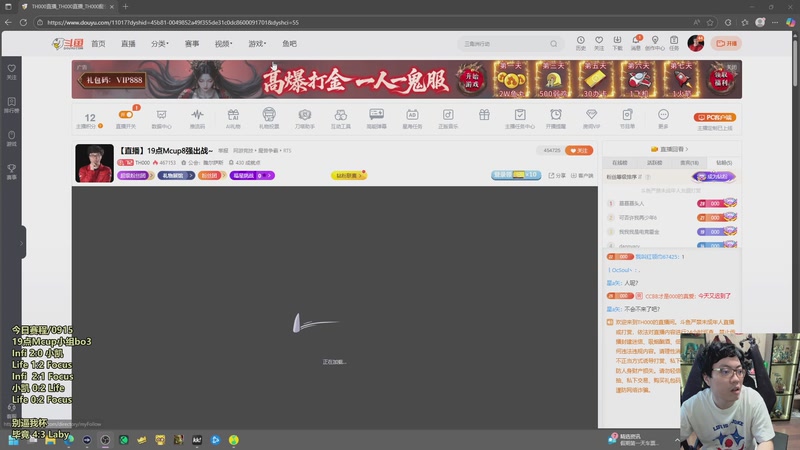Expand the 分类 dropdown in navigation
The width and height of the screenshot is (800, 450).
[x=160, y=44]
